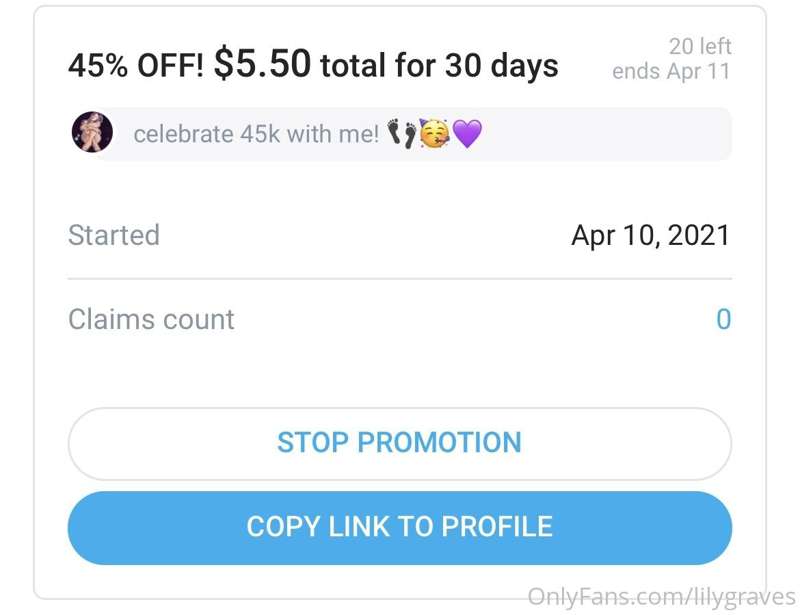Image resolution: width=800 pixels, height=615 pixels.
Task: Click COPY LINK TO PROFILE button
Action: [399, 528]
